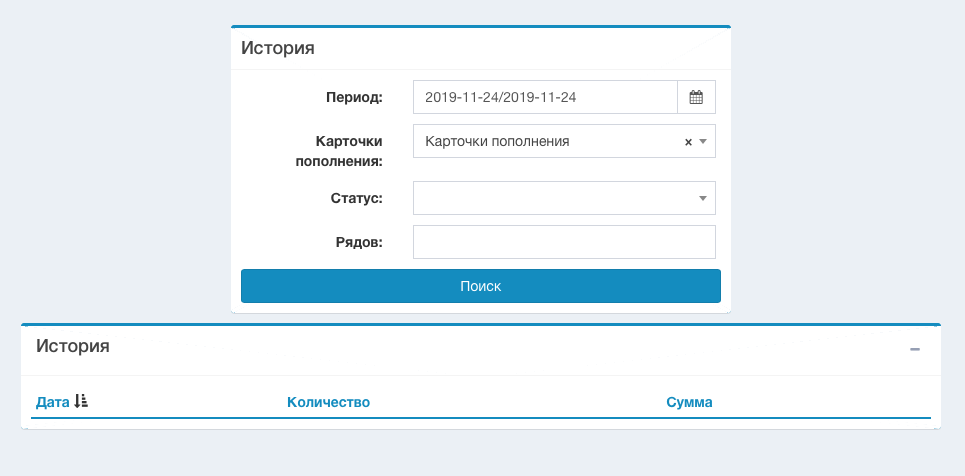This screenshot has height=476, width=965.
Task: Sort table by Дата column header
Action: click(x=52, y=402)
